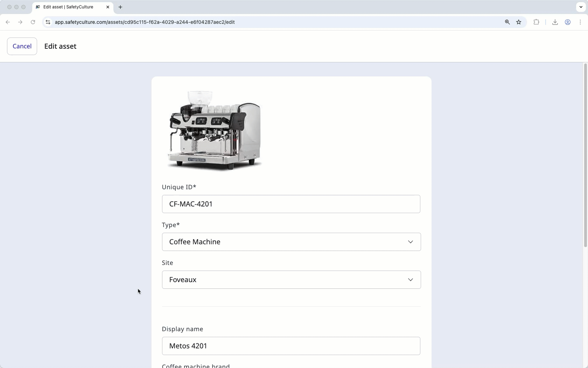588x368 pixels.
Task: Click the browser forward arrow
Action: click(x=20, y=22)
